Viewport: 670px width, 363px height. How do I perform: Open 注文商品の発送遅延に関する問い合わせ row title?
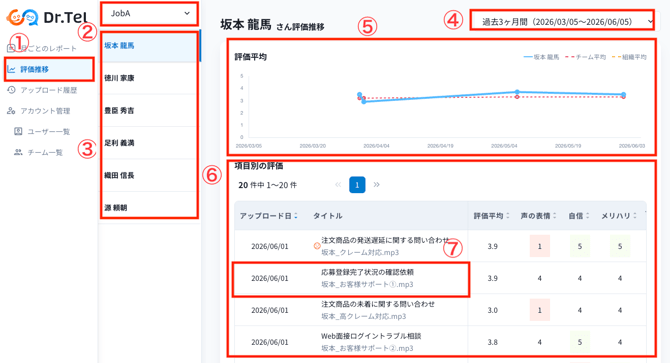click(x=385, y=240)
